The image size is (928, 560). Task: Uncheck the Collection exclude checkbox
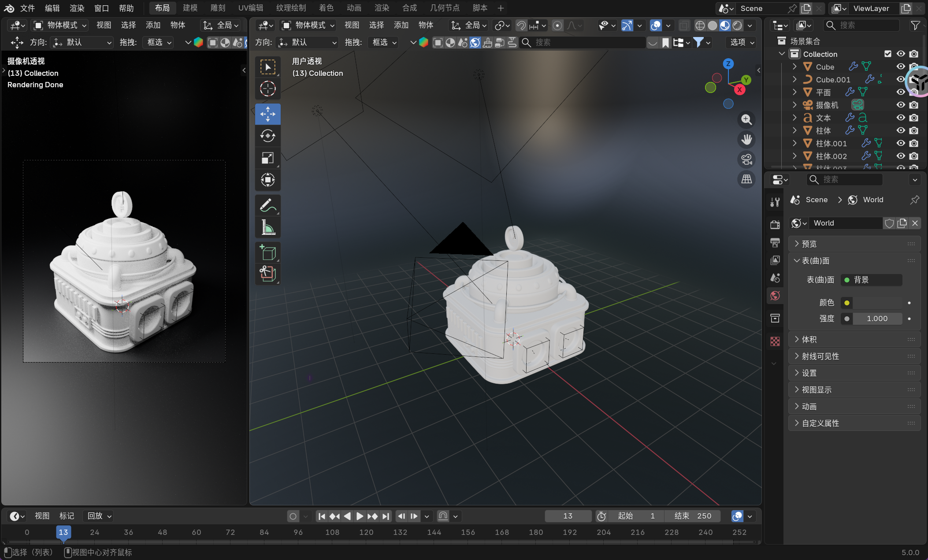click(888, 54)
